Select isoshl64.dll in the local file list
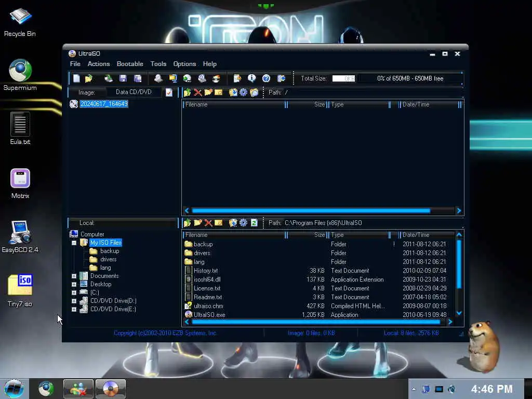The height and width of the screenshot is (399, 532). [207, 280]
